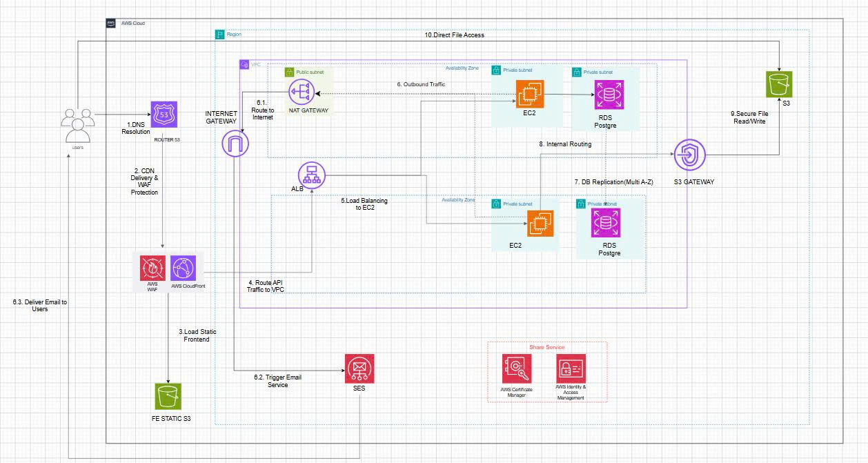Click the '9.Secure File Read/Write' text
Viewport: 868px width, 463px height.
751,117
